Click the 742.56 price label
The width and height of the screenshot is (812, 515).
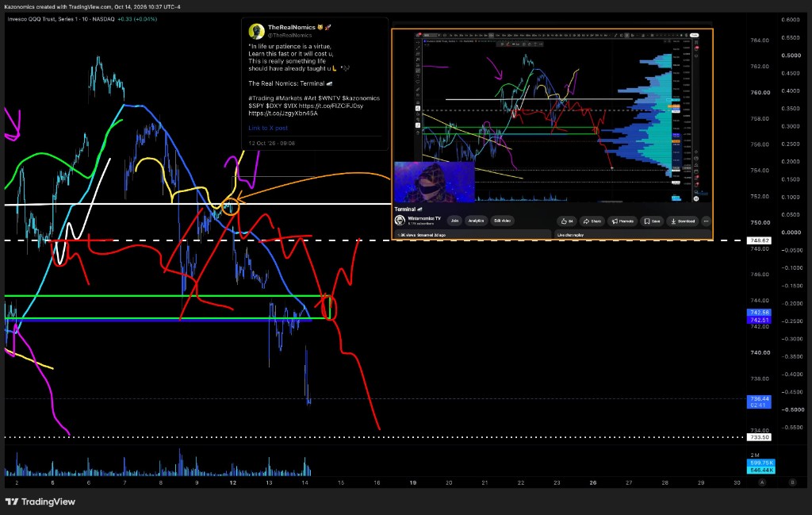(759, 313)
